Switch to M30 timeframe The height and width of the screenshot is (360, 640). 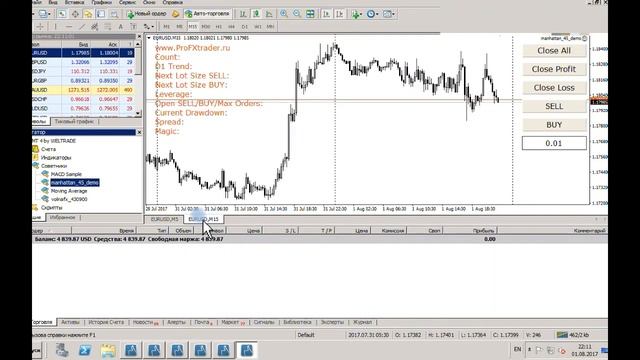click(206, 27)
